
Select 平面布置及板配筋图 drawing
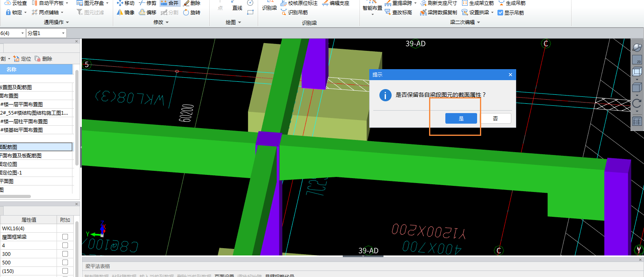(36, 155)
